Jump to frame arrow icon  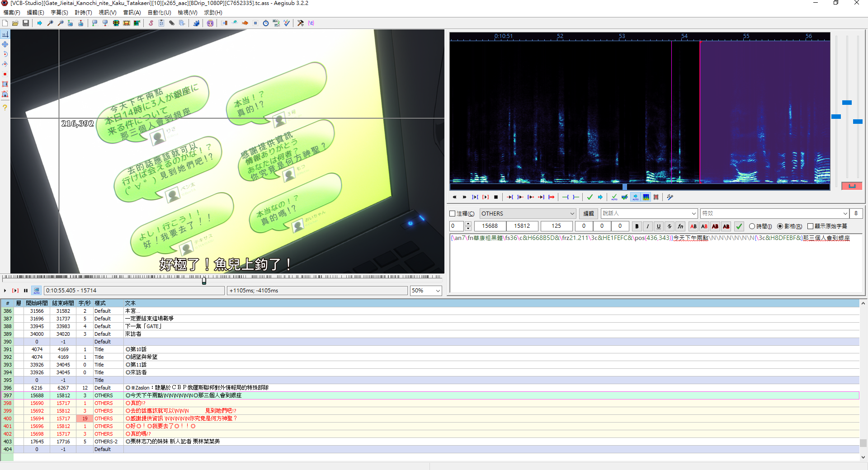40,23
